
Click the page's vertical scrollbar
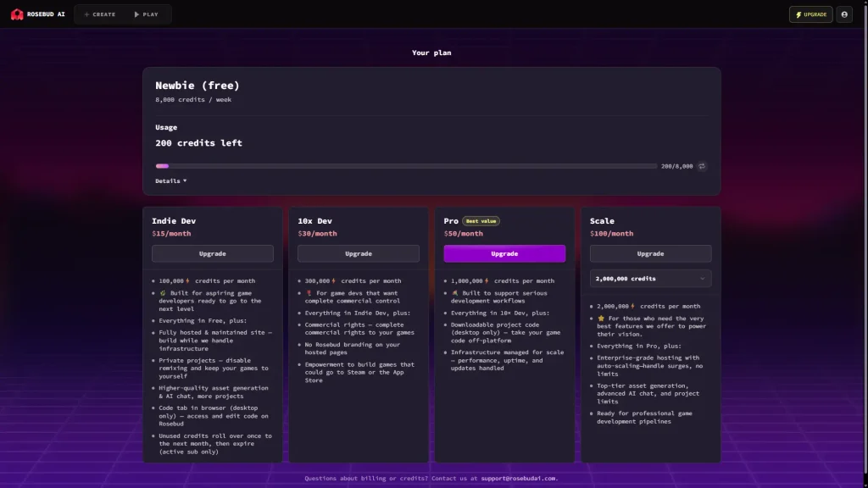[x=865, y=238]
